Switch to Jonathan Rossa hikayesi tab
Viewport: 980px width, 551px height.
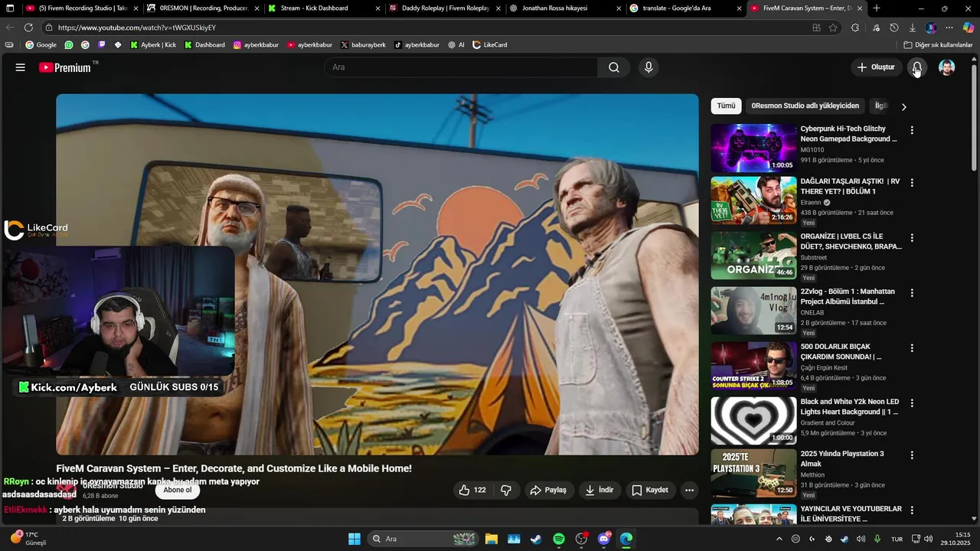tap(566, 8)
